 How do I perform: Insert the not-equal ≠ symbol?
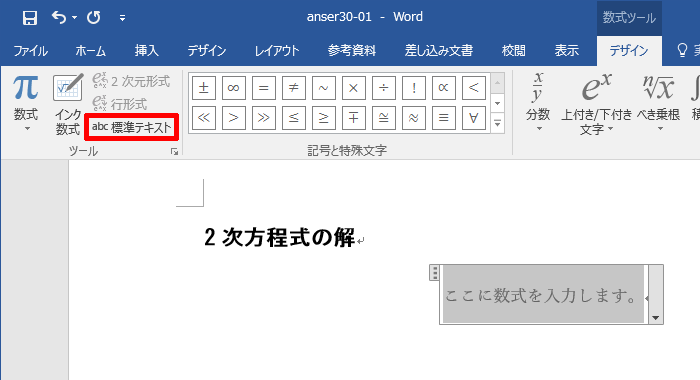[293, 88]
